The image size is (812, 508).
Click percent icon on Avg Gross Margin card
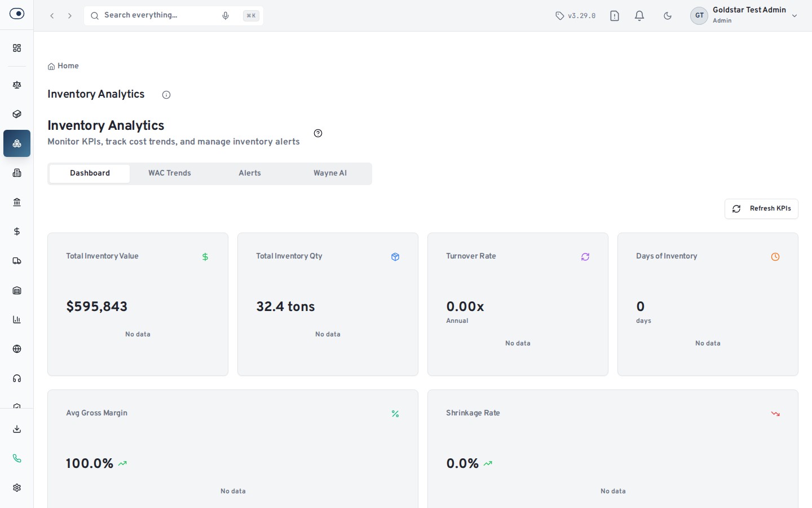tap(395, 414)
